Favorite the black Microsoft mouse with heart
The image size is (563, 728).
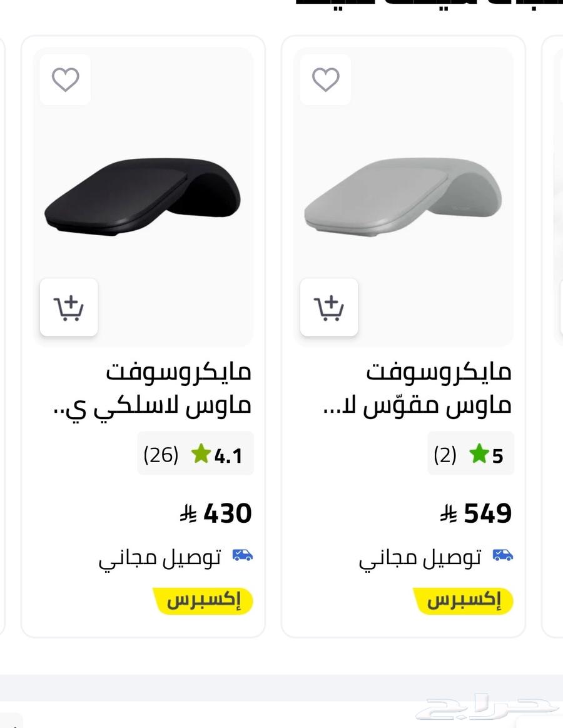pos(65,79)
